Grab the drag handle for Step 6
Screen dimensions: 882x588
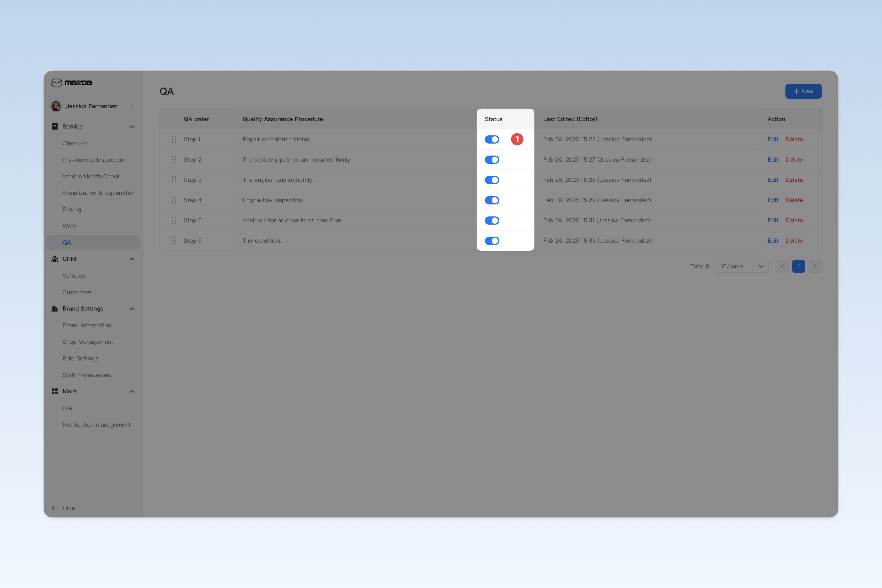pos(174,241)
